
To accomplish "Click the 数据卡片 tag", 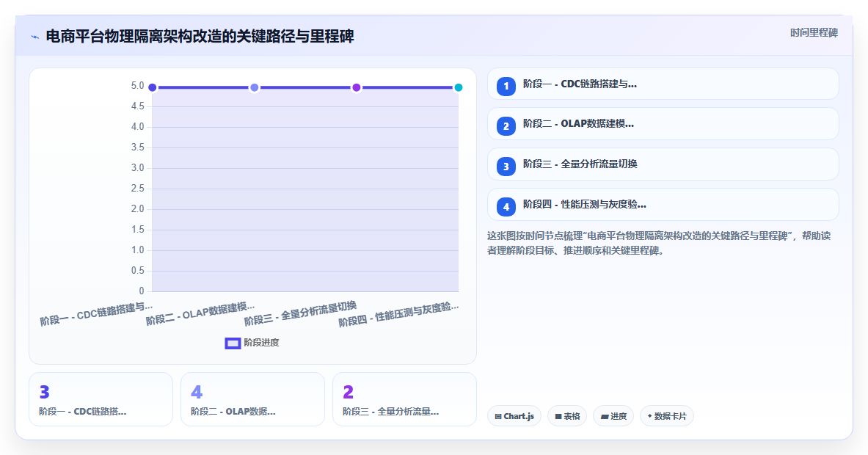I will (x=666, y=416).
